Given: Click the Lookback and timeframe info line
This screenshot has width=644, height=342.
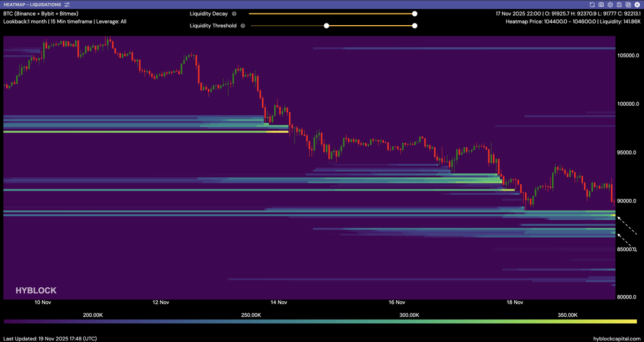Looking at the screenshot, I should pos(65,21).
